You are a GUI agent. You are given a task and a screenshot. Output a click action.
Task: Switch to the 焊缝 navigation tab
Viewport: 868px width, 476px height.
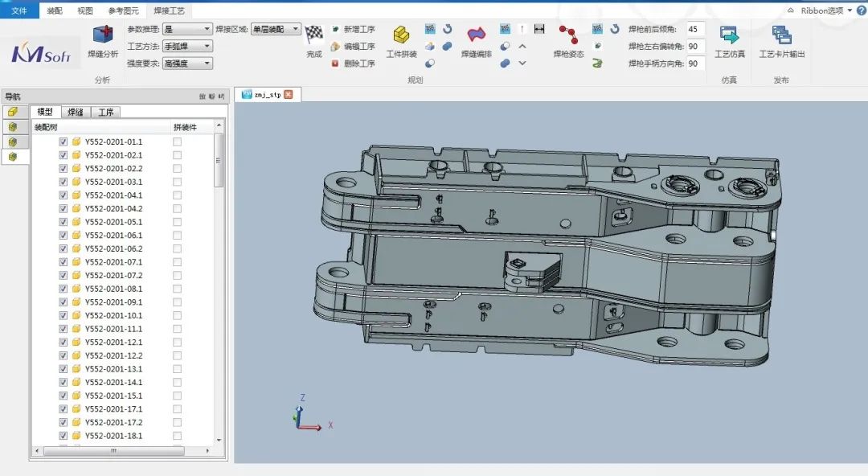click(x=75, y=113)
